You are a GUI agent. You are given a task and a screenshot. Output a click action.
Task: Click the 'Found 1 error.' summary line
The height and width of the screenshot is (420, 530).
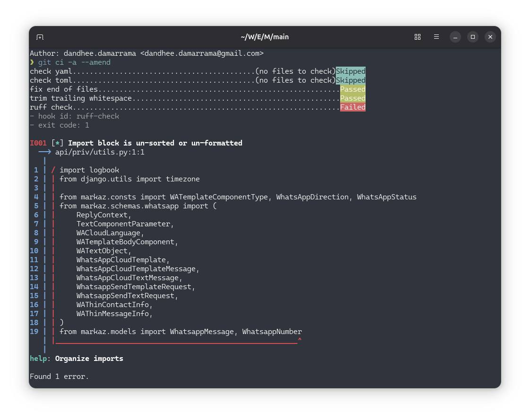(x=59, y=377)
